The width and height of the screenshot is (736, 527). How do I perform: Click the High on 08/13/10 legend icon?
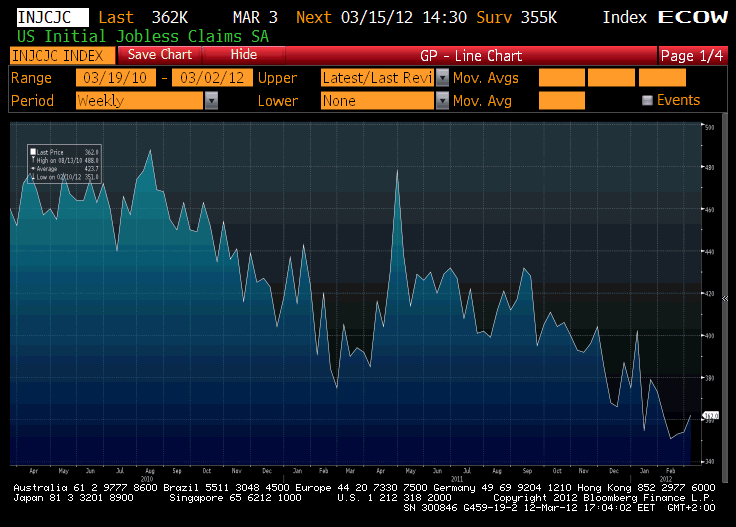coord(33,160)
